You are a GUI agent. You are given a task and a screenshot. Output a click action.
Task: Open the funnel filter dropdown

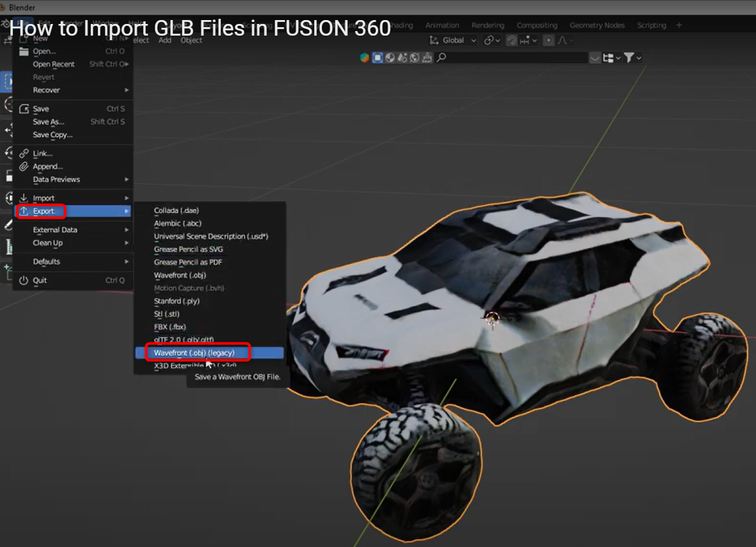tap(632, 58)
